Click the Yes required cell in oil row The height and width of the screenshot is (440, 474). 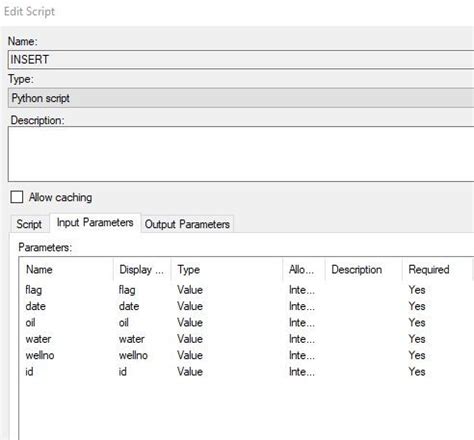point(417,322)
